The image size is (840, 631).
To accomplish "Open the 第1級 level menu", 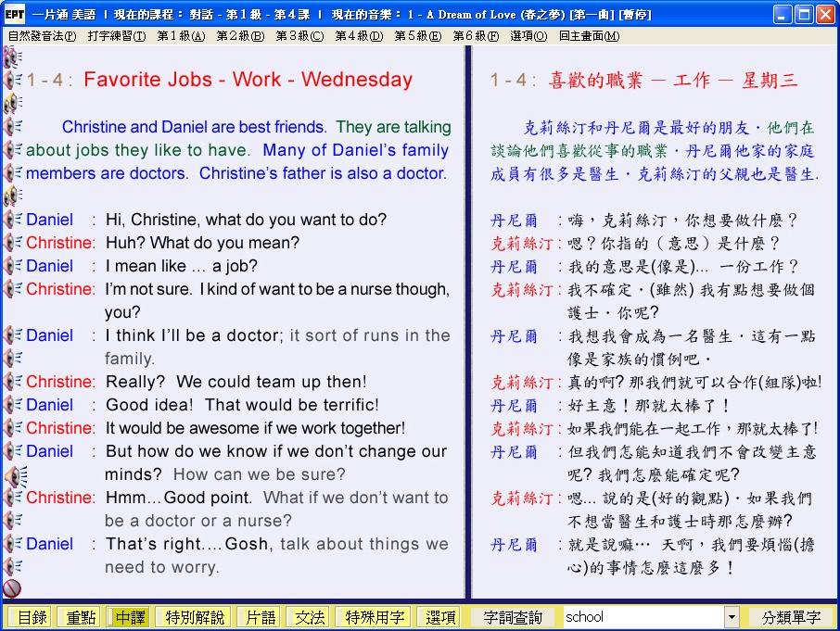I will [x=180, y=36].
